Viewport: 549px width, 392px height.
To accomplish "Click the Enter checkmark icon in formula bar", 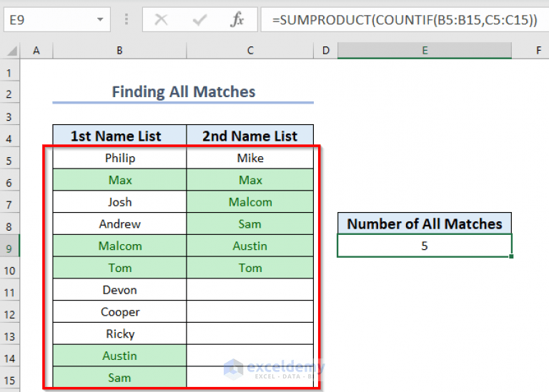I will click(x=199, y=19).
